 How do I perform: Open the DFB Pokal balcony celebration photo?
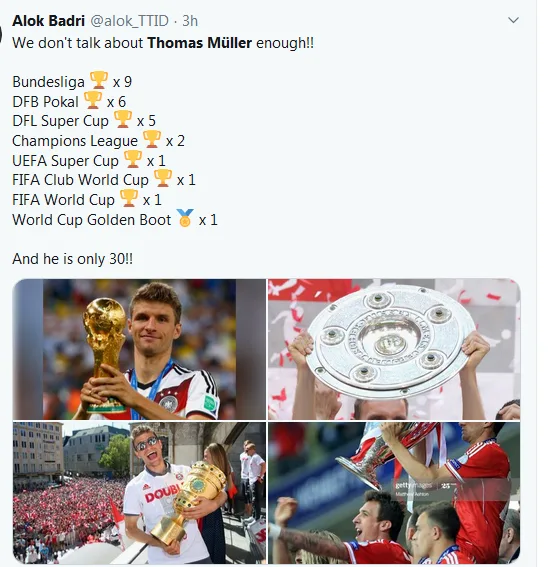click(x=139, y=493)
